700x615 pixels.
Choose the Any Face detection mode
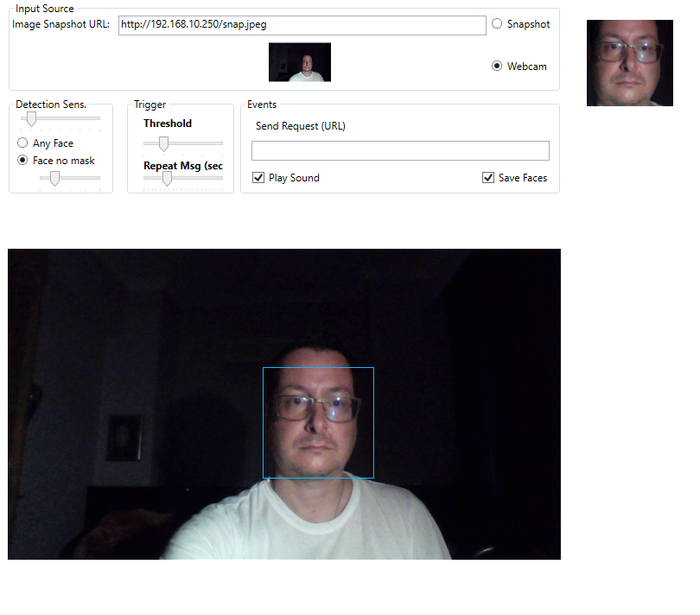click(x=22, y=143)
